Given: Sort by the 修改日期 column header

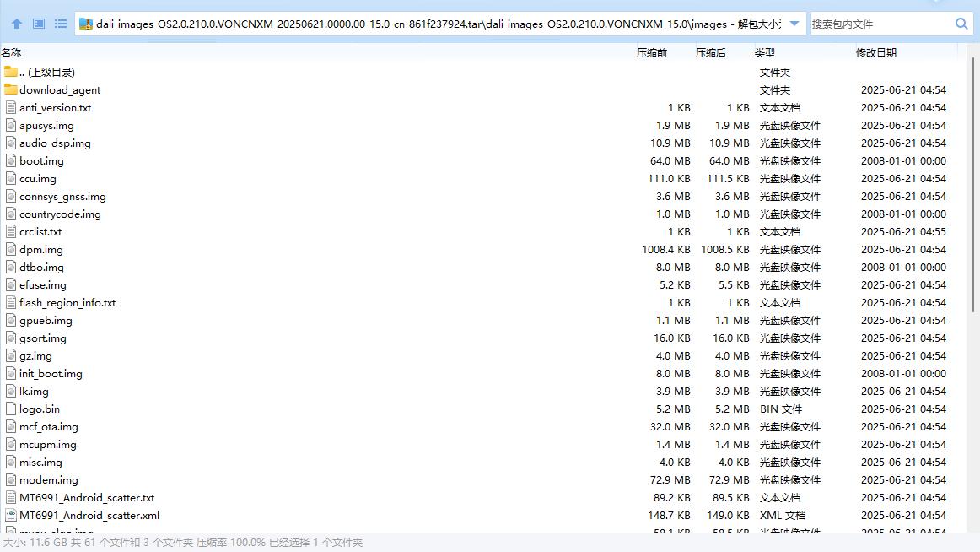Looking at the screenshot, I should tap(875, 52).
